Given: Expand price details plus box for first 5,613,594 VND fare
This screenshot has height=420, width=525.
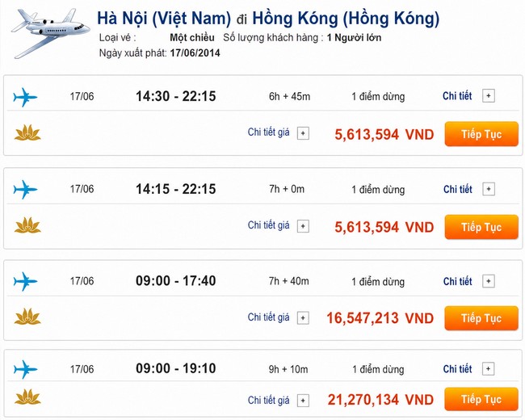Looking at the screenshot, I should (x=303, y=133).
